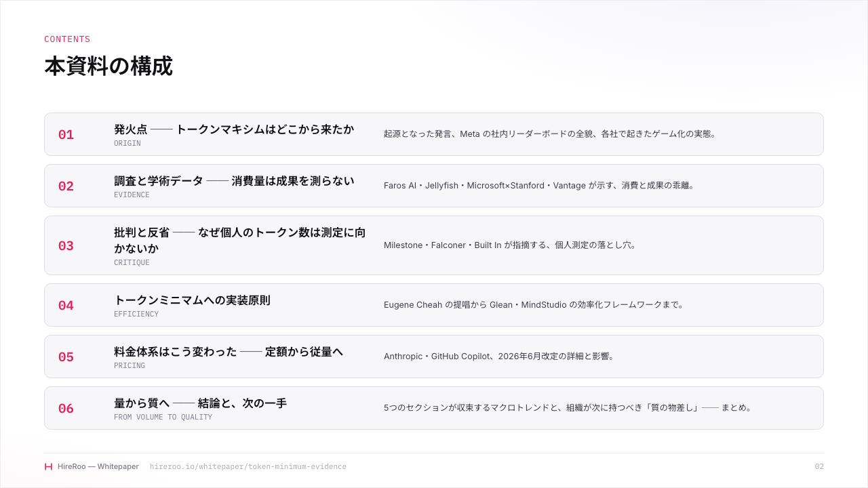Click description starting 起源となった発言、Meta
Screen dimensions: 868x488
pos(550,134)
